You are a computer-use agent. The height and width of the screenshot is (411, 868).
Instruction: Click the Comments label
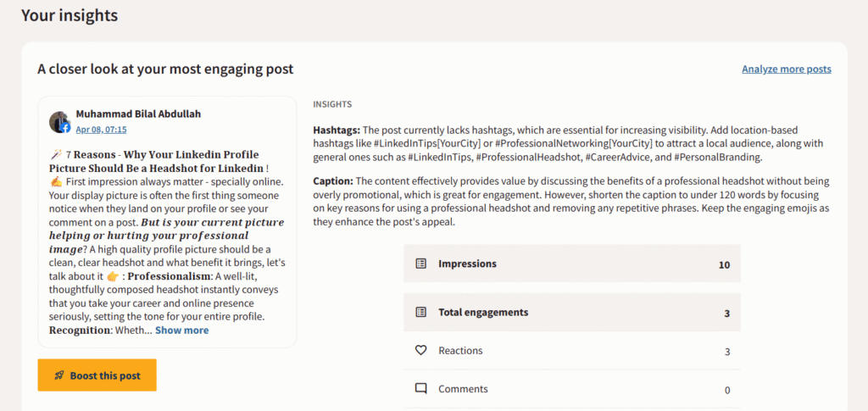[463, 389]
